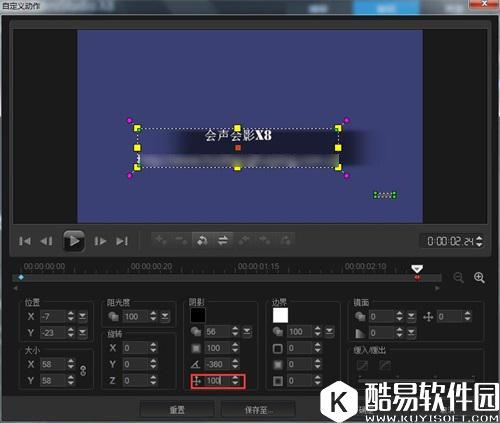Click the remove keyframe icon
The height and width of the screenshot is (423, 500).
click(182, 240)
